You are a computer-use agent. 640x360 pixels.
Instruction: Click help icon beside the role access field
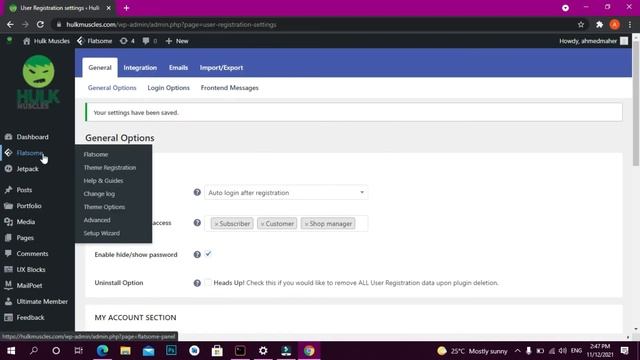197,223
